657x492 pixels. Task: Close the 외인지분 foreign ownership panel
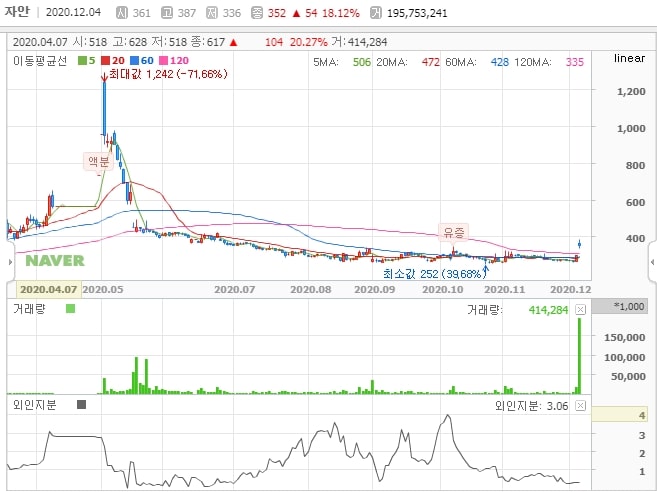(580, 406)
